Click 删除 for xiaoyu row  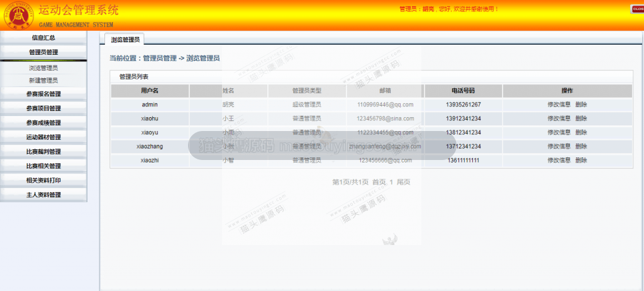click(581, 132)
